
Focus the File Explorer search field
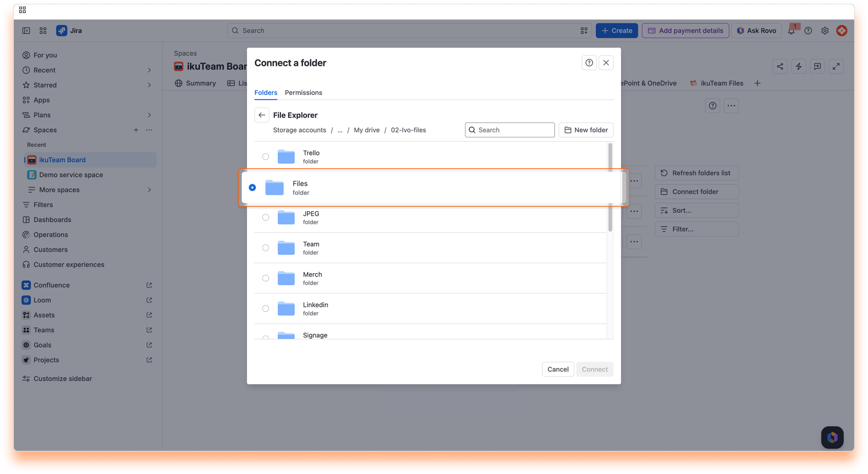(x=510, y=130)
